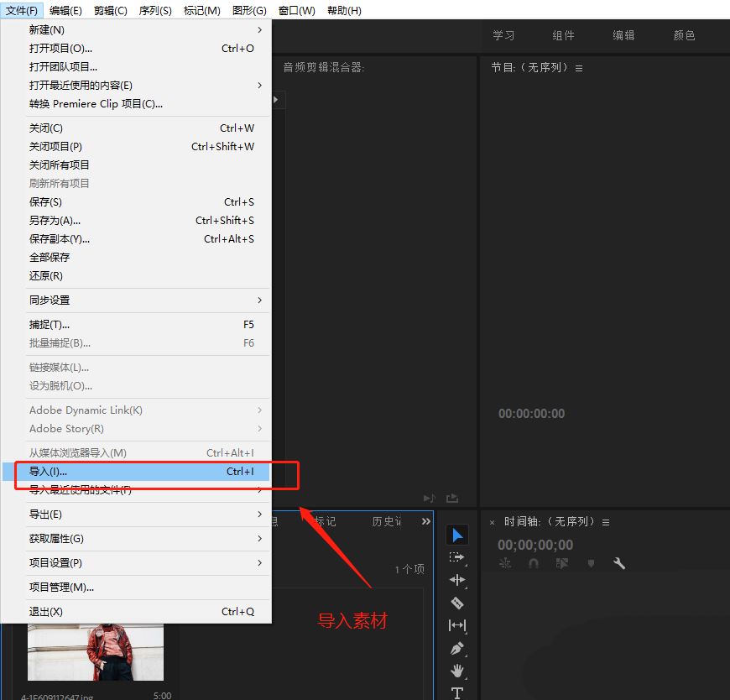730x700 pixels.
Task: Toggle timeline snap magnet icon
Action: (534, 563)
